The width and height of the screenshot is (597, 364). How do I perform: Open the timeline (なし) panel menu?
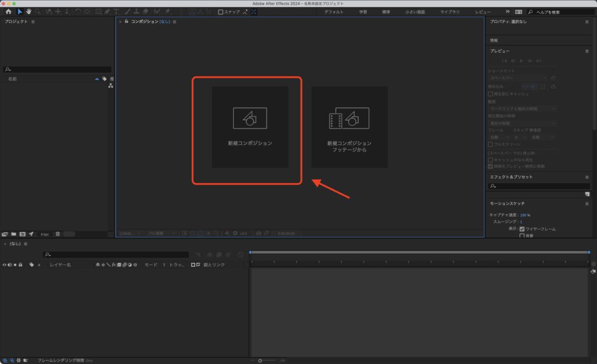(x=26, y=244)
